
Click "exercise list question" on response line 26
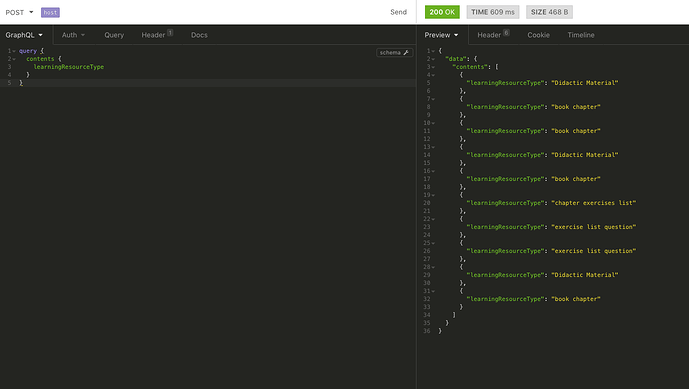pyautogui.click(x=594, y=251)
